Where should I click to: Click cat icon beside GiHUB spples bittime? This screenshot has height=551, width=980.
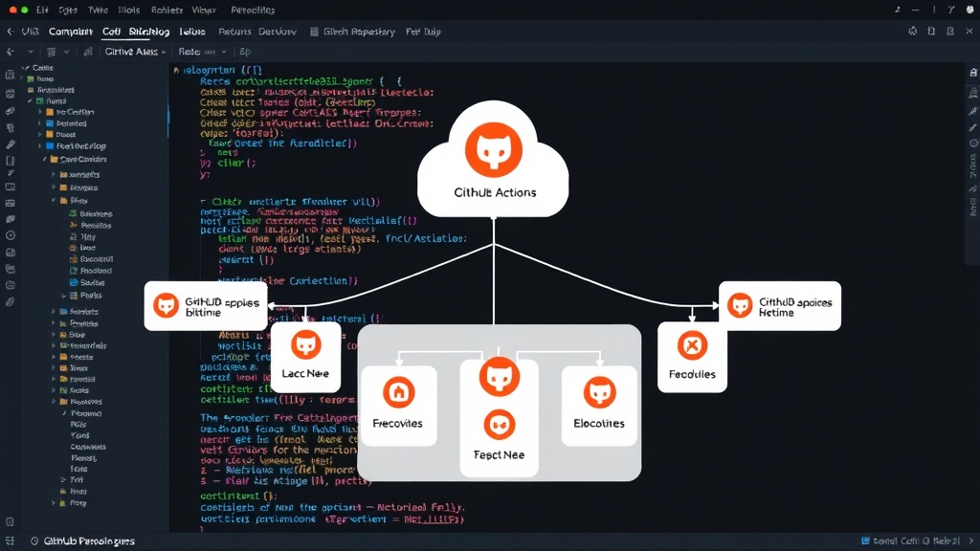click(x=167, y=305)
